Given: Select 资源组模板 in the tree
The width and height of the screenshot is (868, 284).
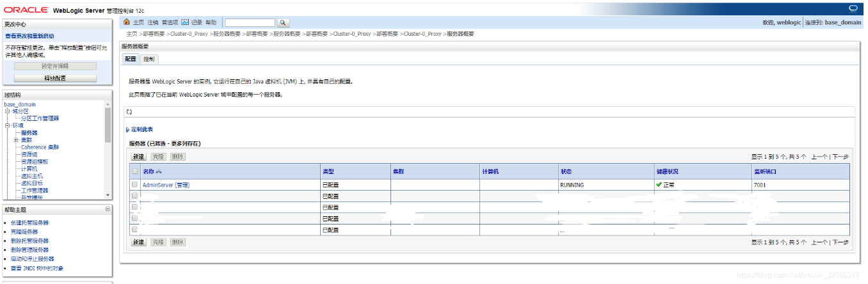Looking at the screenshot, I should pos(35,161).
